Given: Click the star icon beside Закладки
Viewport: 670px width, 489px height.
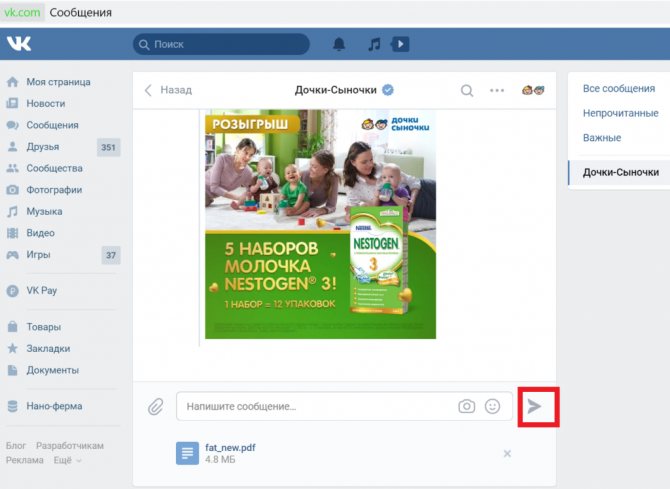Looking at the screenshot, I should pyautogui.click(x=12, y=348).
